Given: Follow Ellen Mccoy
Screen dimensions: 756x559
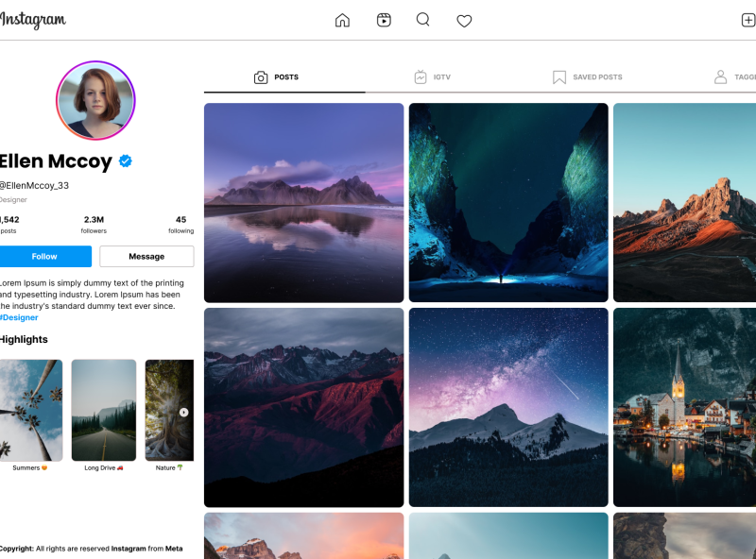Looking at the screenshot, I should click(x=45, y=257).
